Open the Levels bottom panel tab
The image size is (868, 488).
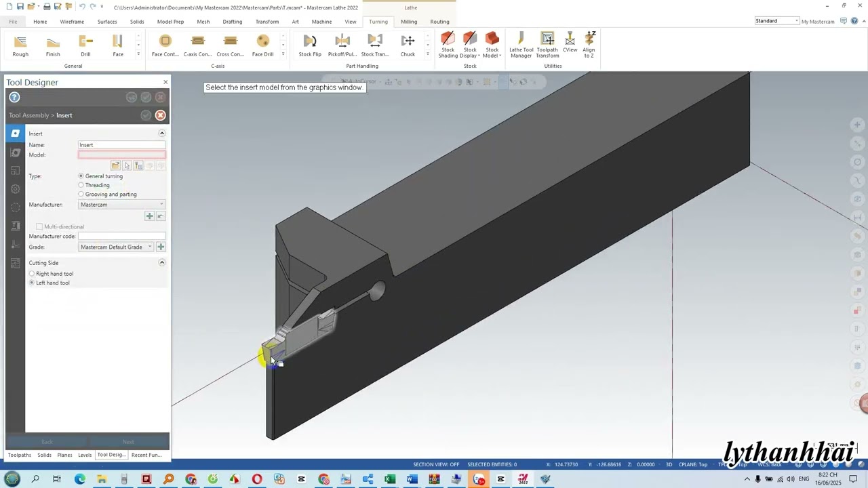pyautogui.click(x=85, y=455)
